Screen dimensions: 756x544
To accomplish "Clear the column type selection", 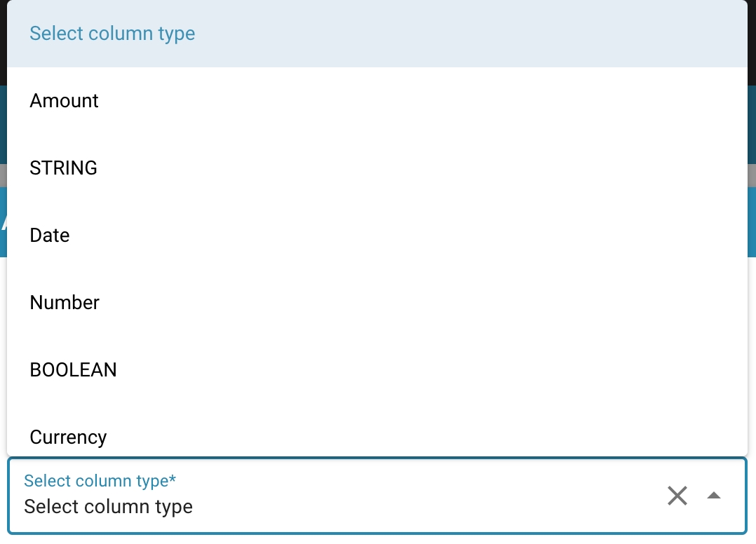I will [x=677, y=496].
